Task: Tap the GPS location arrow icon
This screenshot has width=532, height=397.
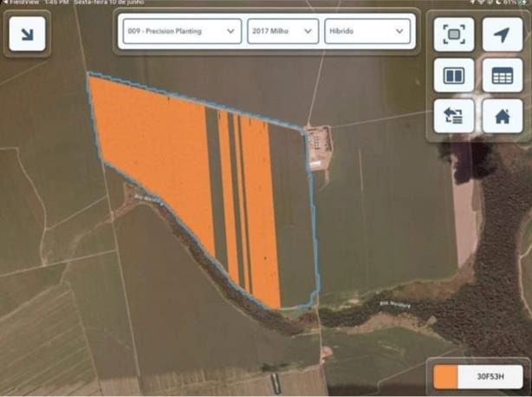Action: pyautogui.click(x=502, y=35)
